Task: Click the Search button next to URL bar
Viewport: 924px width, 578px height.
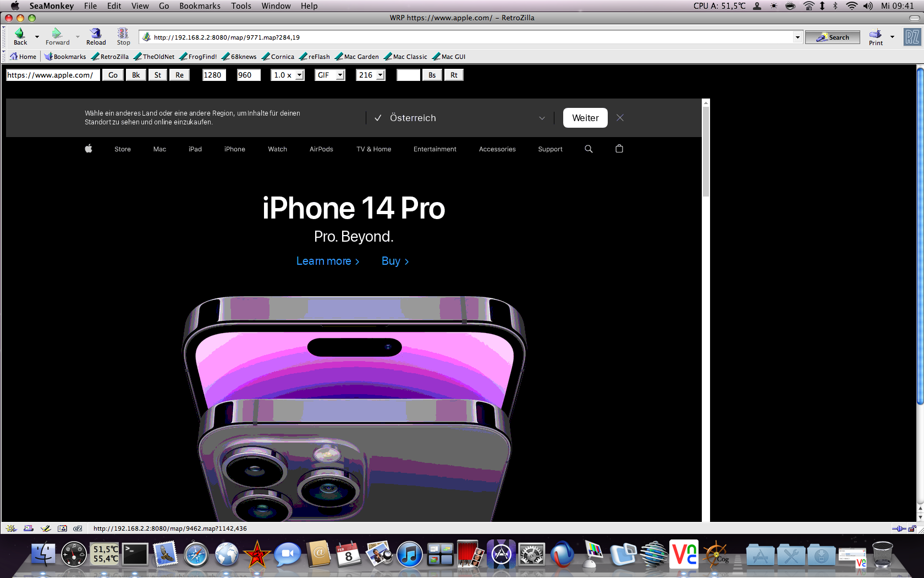Action: point(833,37)
